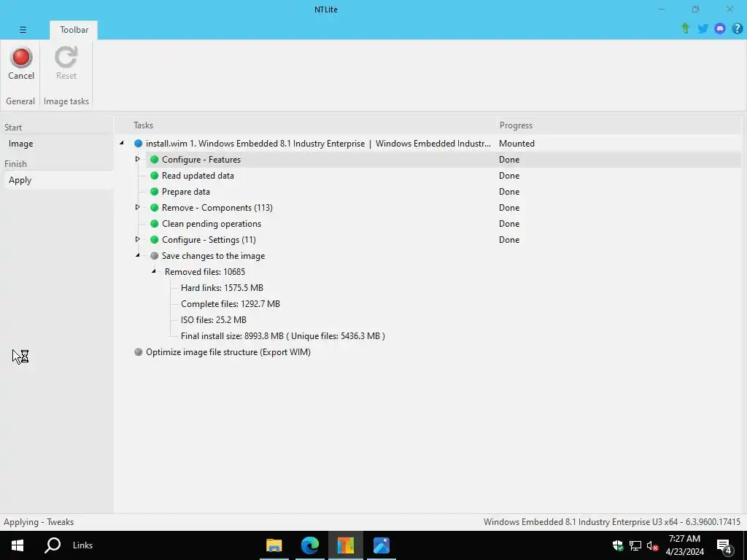
Task: Click the Links taskbar label
Action: tap(83, 545)
